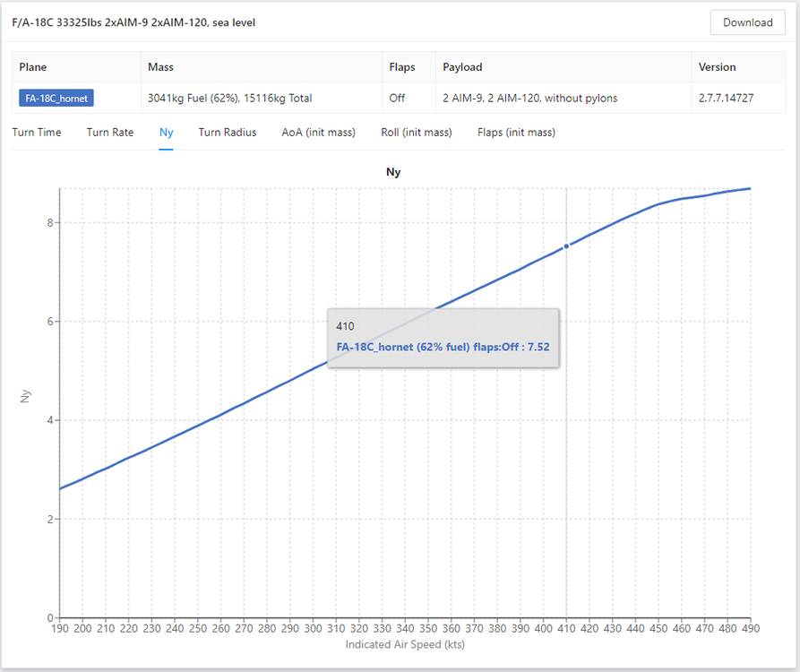
Task: Click the Flaps column header in table
Action: coord(402,67)
